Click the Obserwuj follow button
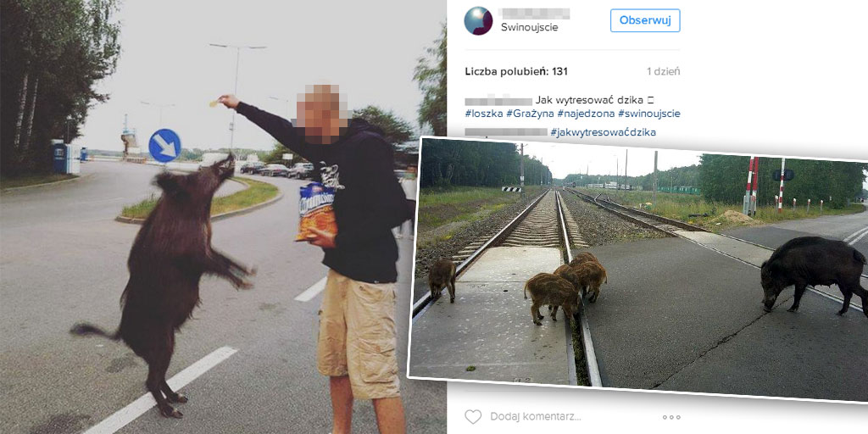This screenshot has width=868, height=434. [645, 20]
